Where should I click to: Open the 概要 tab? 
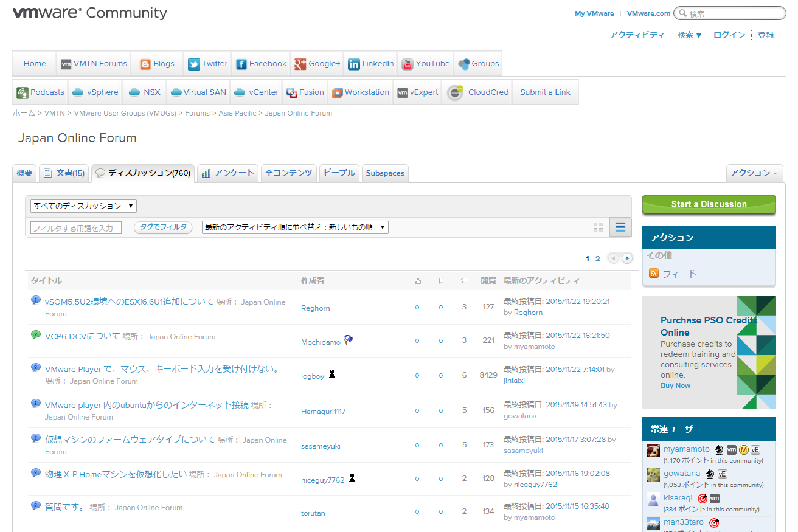[24, 173]
